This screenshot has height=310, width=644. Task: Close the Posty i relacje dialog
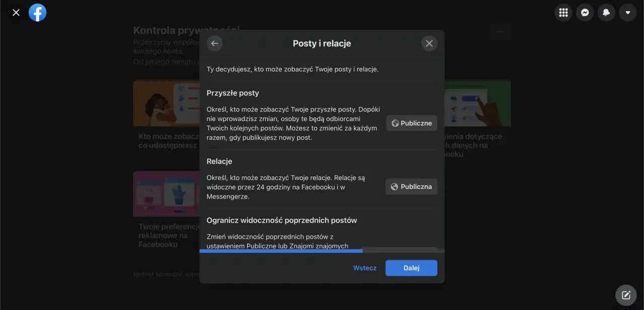click(429, 43)
